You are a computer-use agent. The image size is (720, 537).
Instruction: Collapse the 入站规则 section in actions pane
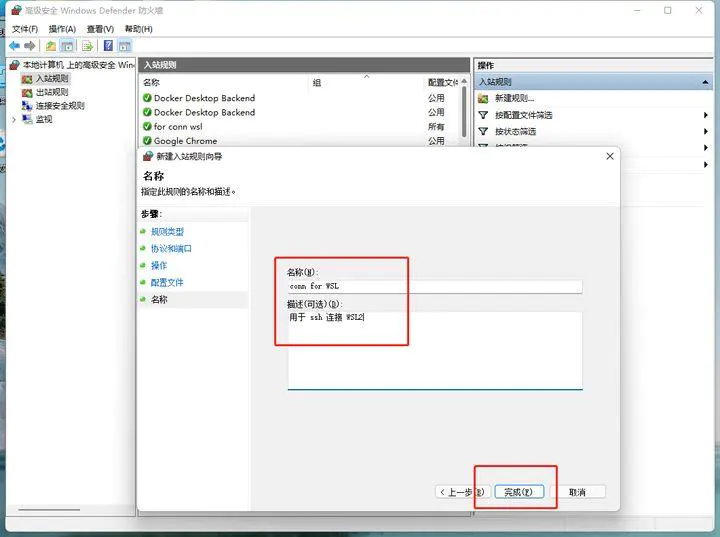(706, 82)
